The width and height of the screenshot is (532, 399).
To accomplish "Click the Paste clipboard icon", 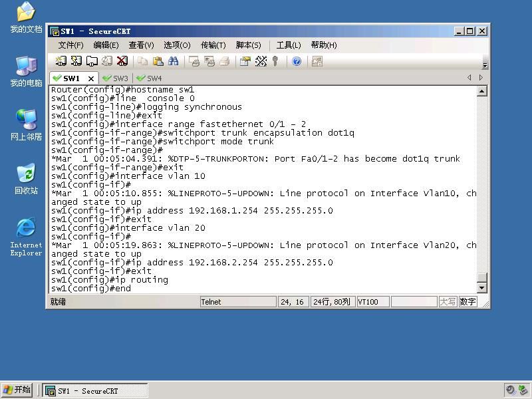I will point(158,61).
